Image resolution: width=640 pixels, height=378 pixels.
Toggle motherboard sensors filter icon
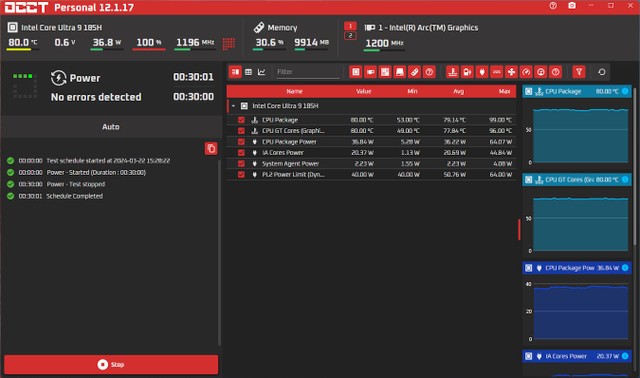[x=385, y=72]
